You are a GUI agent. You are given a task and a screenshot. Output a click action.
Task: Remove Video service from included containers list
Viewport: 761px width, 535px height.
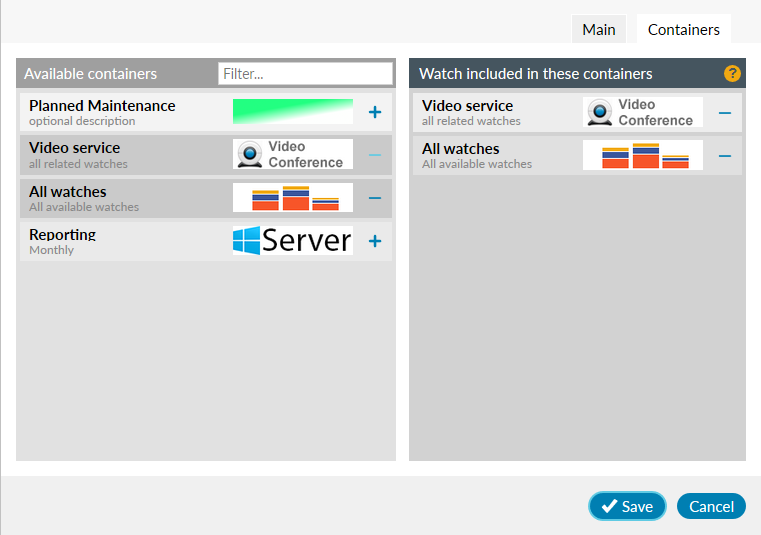click(725, 113)
